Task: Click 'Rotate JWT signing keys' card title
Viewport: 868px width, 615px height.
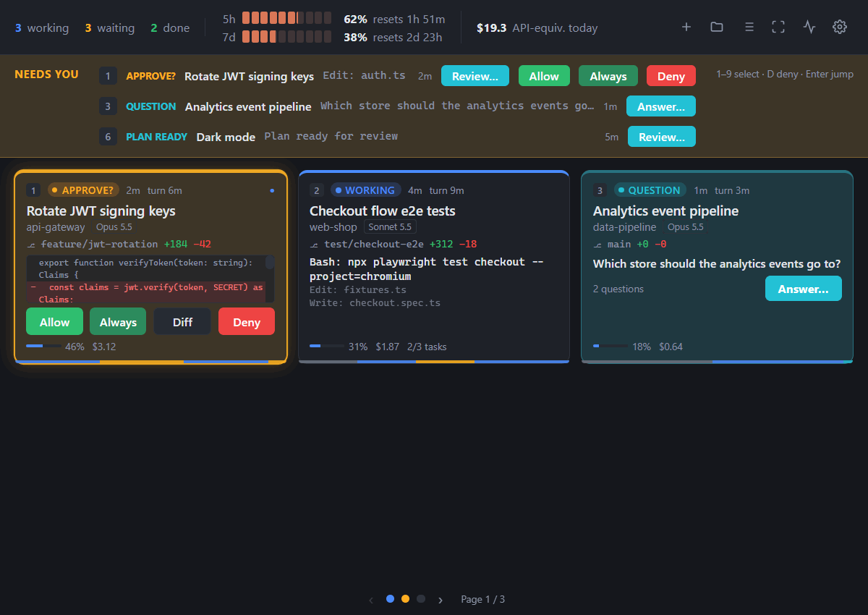Action: pos(101,211)
